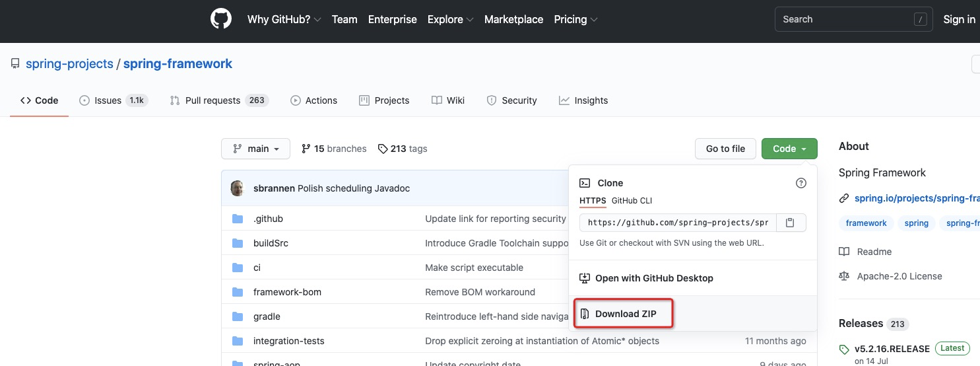Image resolution: width=980 pixels, height=366 pixels.
Task: Click the buildSrc folder icon
Action: 238,243
